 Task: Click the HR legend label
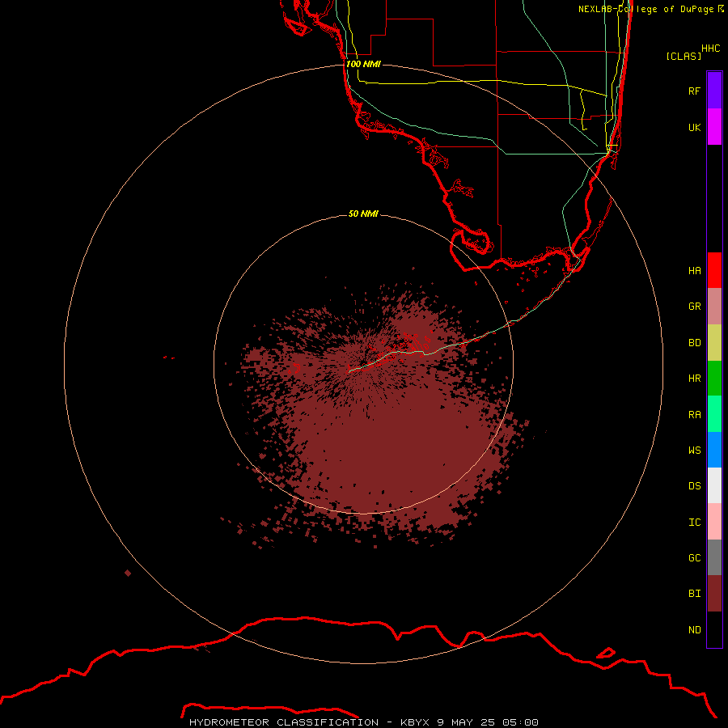(695, 379)
